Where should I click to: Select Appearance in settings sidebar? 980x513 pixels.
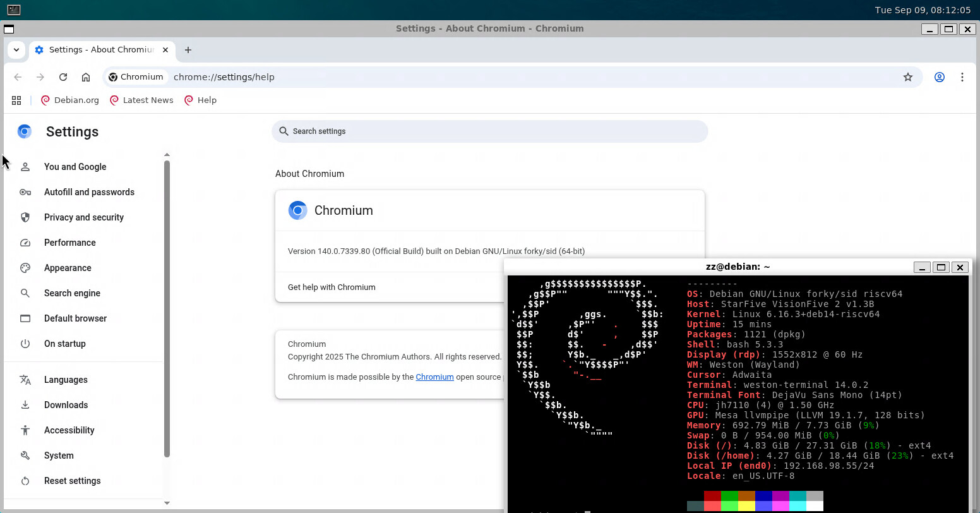click(x=68, y=268)
